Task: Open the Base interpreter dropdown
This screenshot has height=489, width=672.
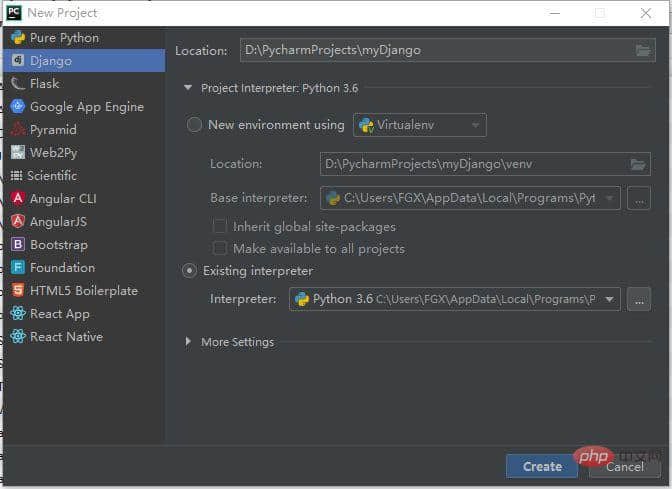Action: (x=470, y=198)
